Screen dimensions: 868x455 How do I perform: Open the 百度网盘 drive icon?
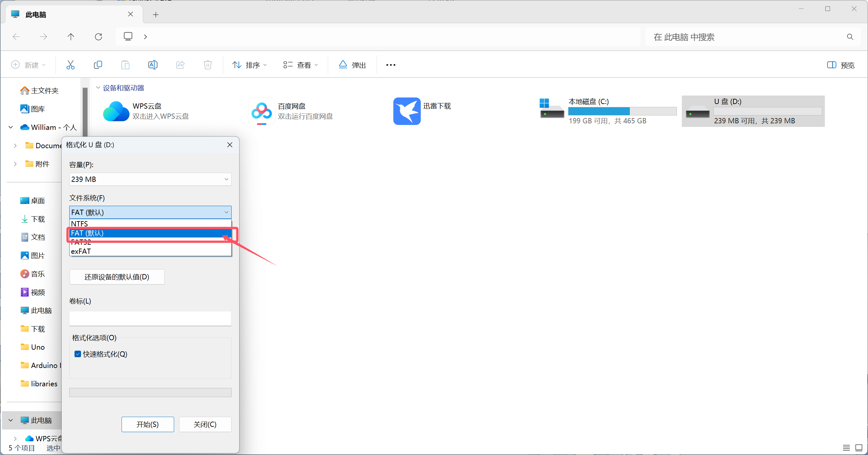click(x=261, y=111)
